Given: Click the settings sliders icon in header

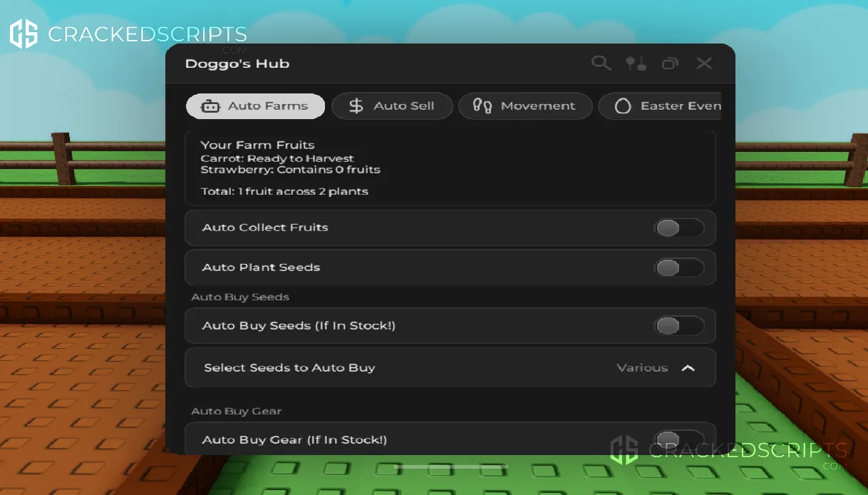Looking at the screenshot, I should click(636, 63).
